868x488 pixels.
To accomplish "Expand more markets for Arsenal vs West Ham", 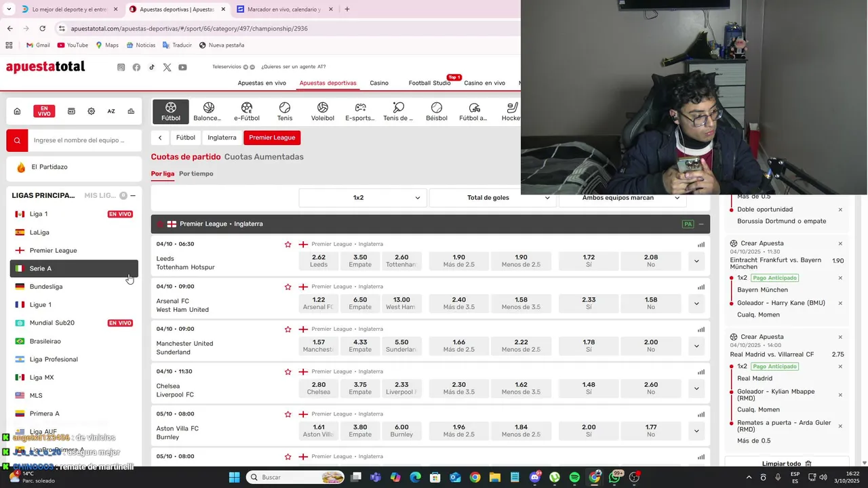I will point(696,304).
